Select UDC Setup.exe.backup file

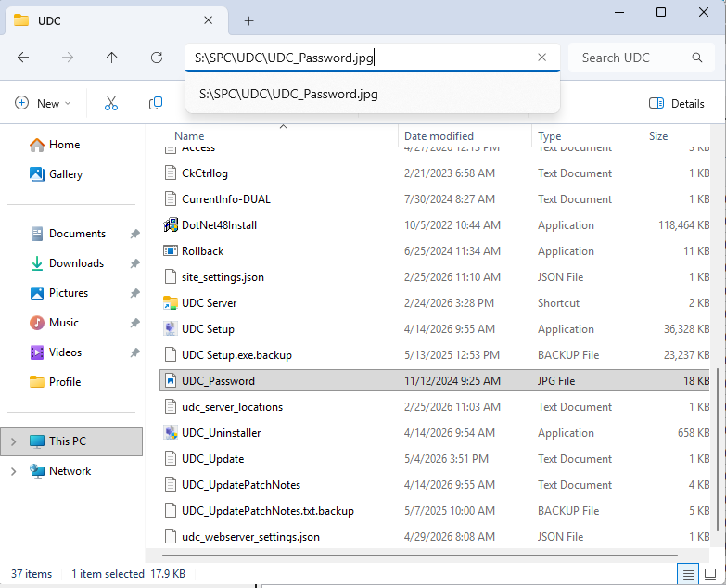[x=236, y=354]
